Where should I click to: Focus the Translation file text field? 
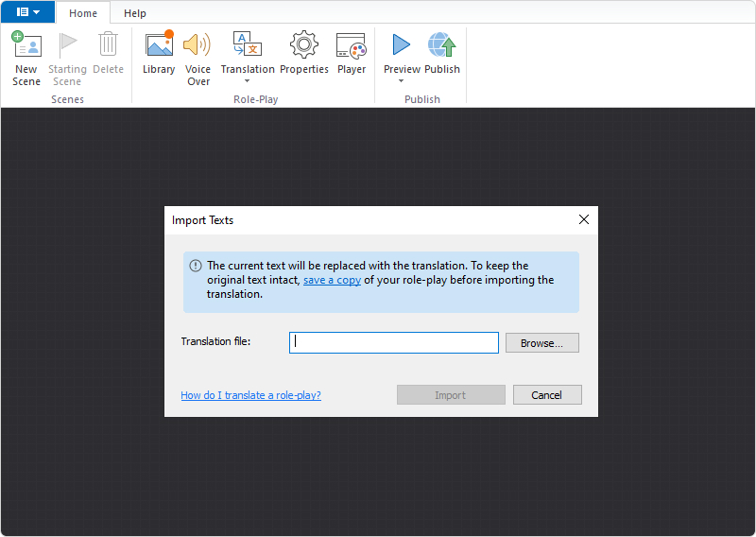[393, 342]
